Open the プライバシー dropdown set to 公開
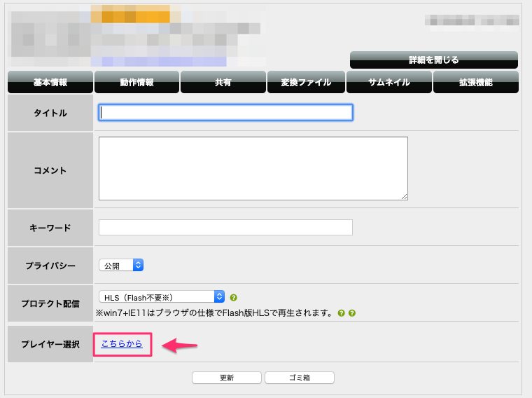532x398 pixels. 121,266
